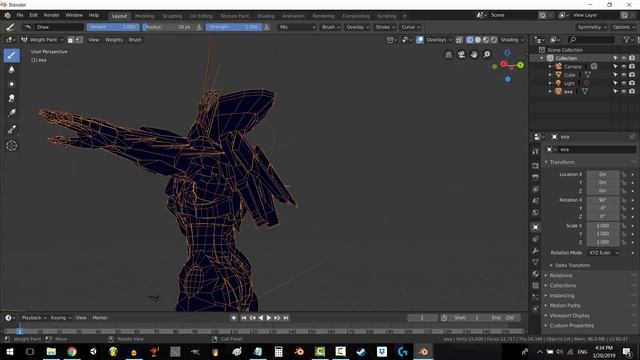This screenshot has height=360, width=640.
Task: Open the Object Data mesh properties tab
Action: click(536, 262)
